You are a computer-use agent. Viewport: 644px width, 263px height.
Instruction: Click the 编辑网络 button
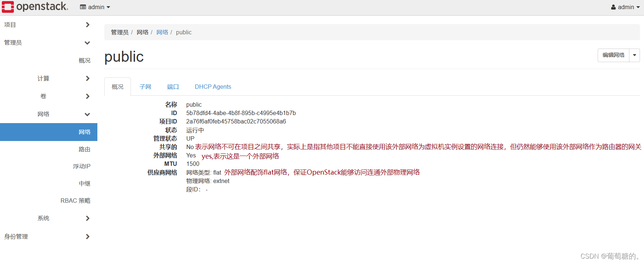pos(613,55)
